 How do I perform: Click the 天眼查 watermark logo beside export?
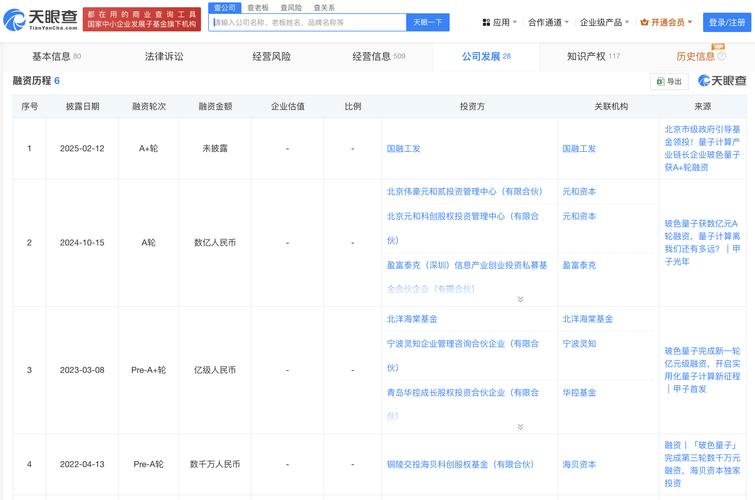tap(721, 81)
